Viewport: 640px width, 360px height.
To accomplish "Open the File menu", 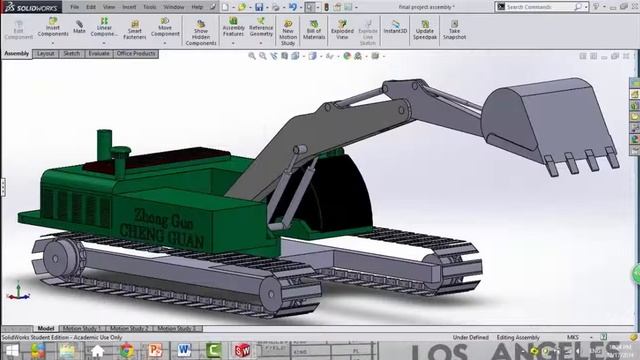I will (x=74, y=7).
